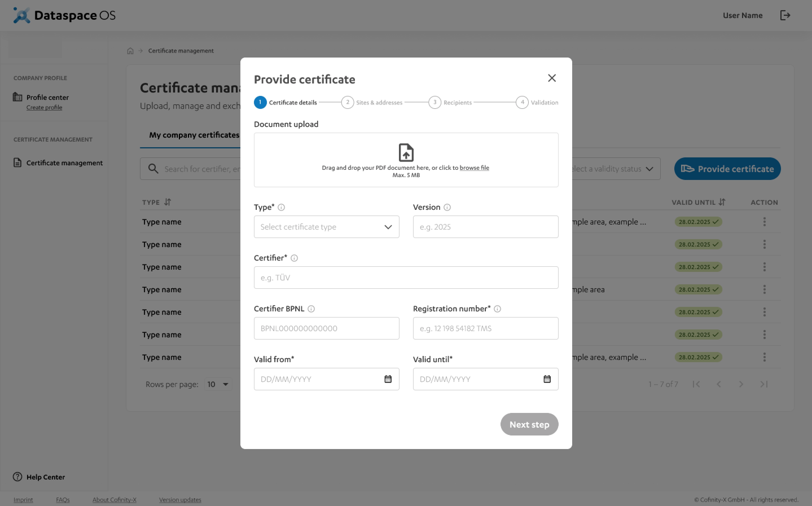Click the document upload file icon

click(406, 153)
